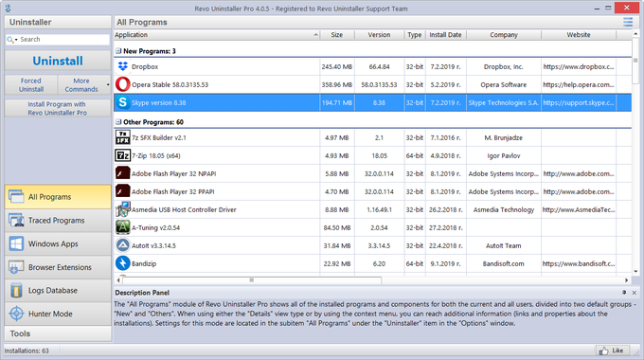Sort by the Install Date column header
644x360 pixels.
(x=446, y=35)
